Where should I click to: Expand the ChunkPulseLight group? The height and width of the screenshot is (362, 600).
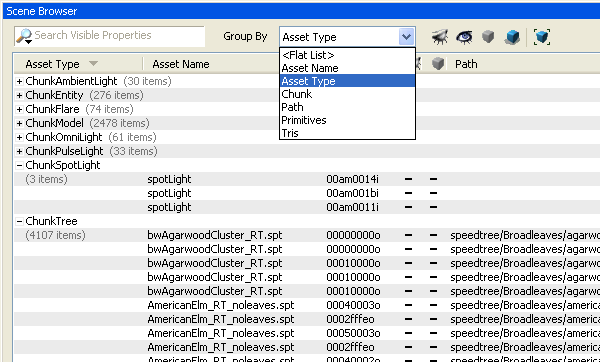20,152
